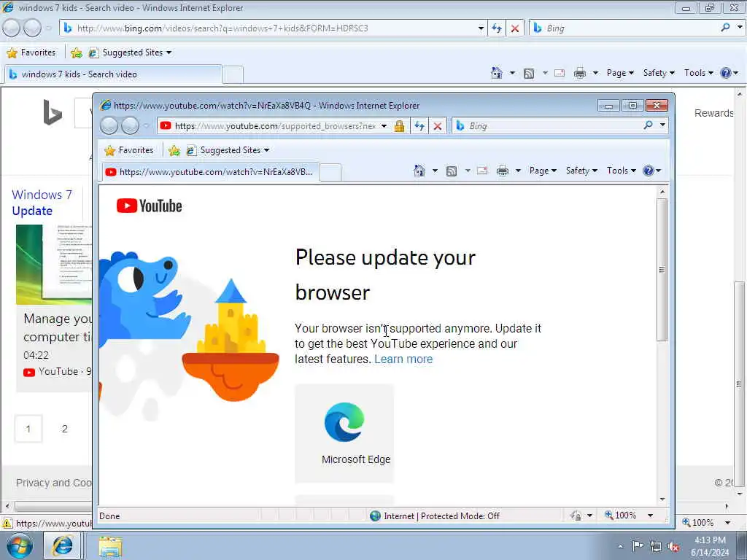Select the windows 7 kids search tab
Viewport: 747px width, 560px height.
(x=113, y=74)
